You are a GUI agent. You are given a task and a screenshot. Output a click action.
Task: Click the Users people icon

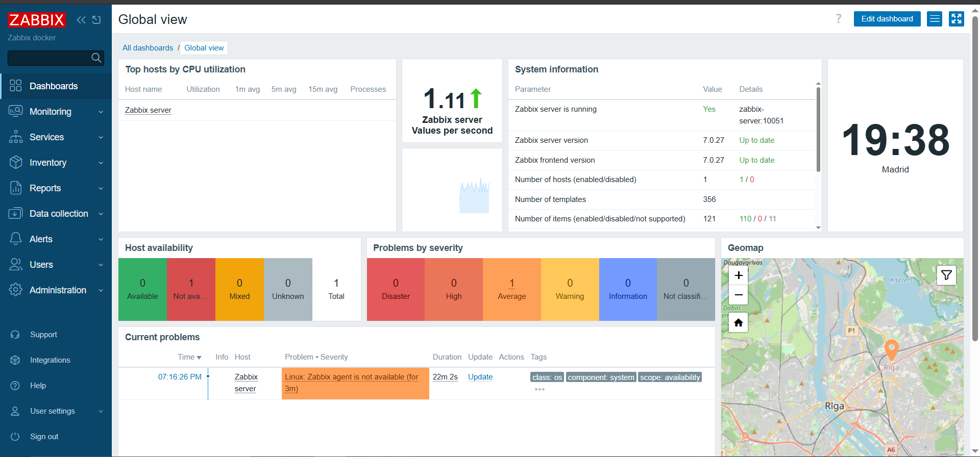pos(16,264)
